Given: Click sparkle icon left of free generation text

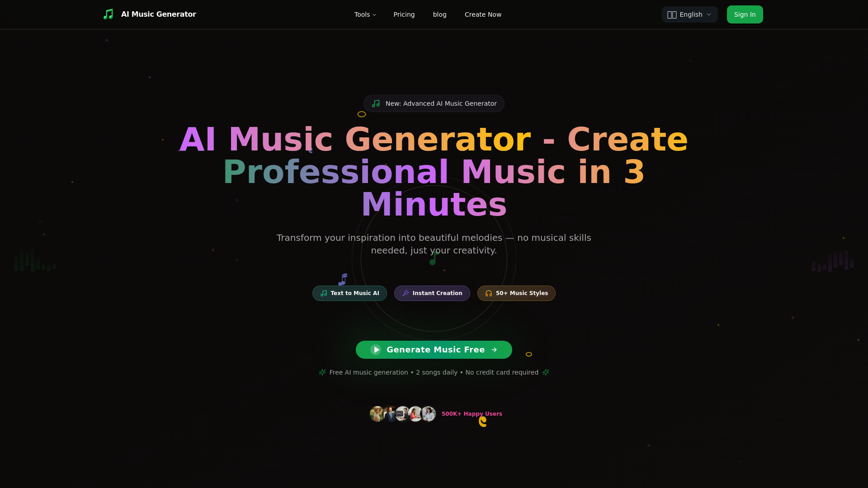Looking at the screenshot, I should coord(322,372).
